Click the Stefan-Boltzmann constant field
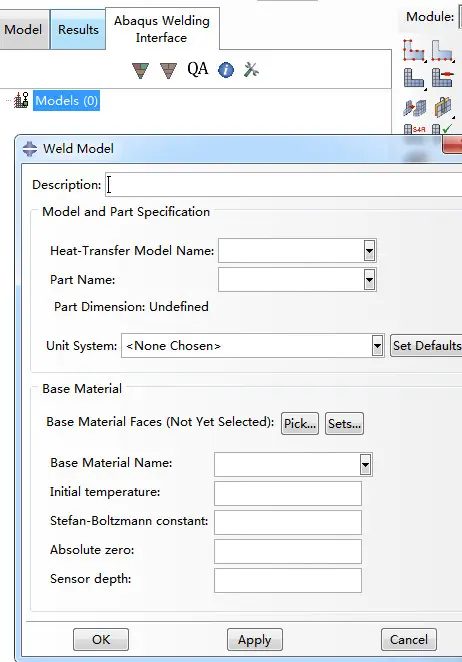462x662 pixels. (288, 522)
